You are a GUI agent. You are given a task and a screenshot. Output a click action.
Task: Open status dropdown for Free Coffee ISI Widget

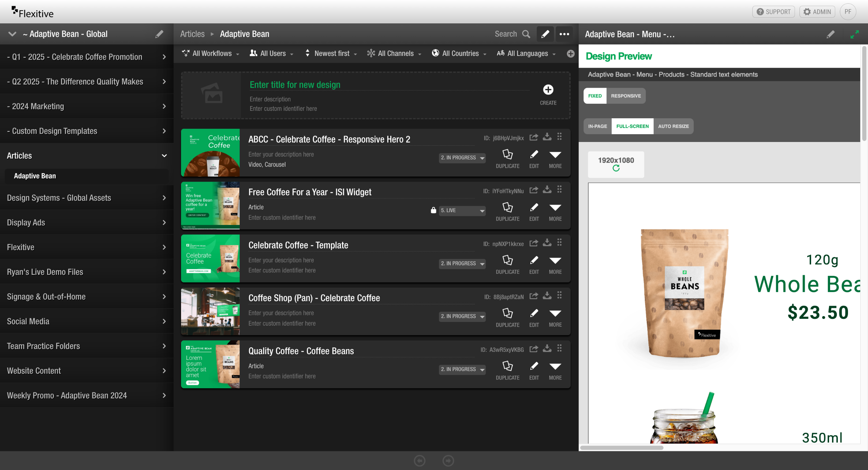coord(462,210)
